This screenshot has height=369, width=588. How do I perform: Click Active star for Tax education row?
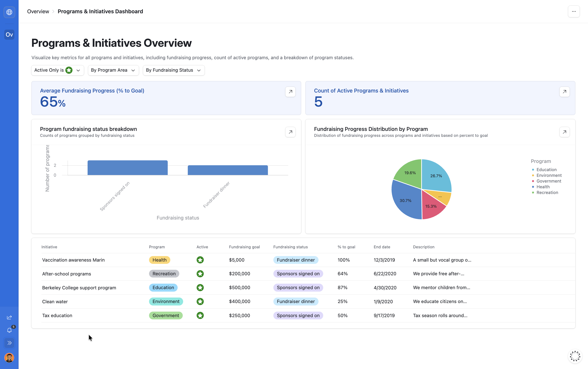[200, 315]
